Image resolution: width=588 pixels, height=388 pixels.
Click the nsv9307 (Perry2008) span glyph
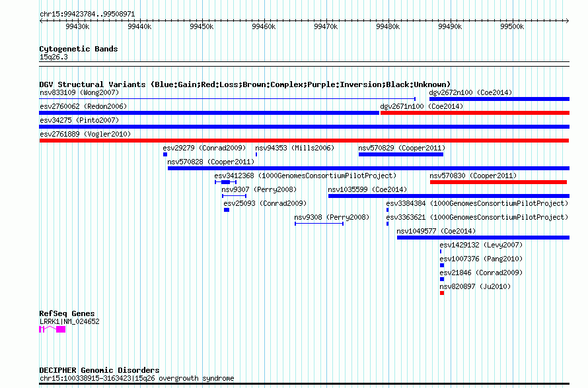pos(234,196)
